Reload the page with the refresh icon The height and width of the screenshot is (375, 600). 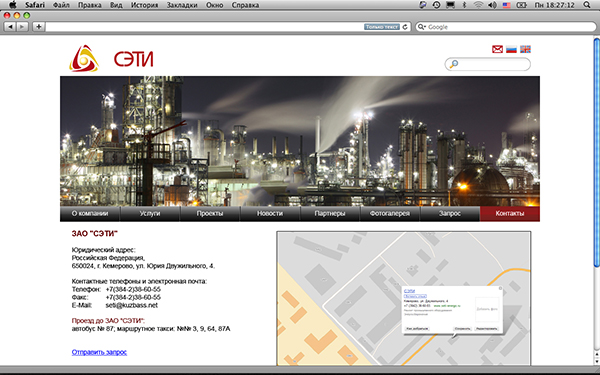coord(405,27)
